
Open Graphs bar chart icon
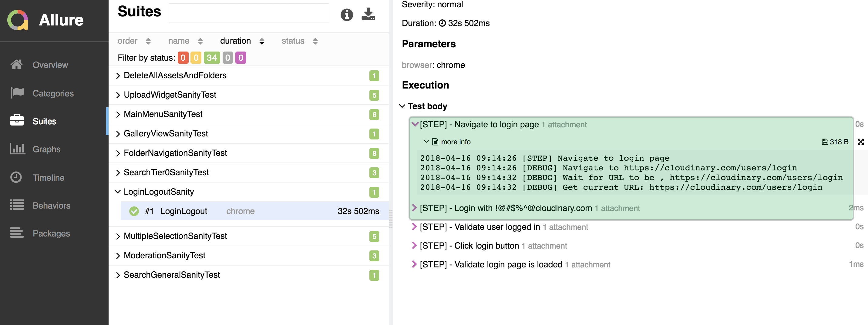click(17, 149)
